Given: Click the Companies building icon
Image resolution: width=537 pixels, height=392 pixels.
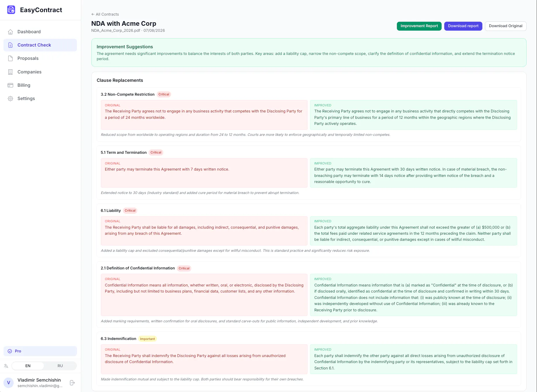Looking at the screenshot, I should pyautogui.click(x=10, y=72).
